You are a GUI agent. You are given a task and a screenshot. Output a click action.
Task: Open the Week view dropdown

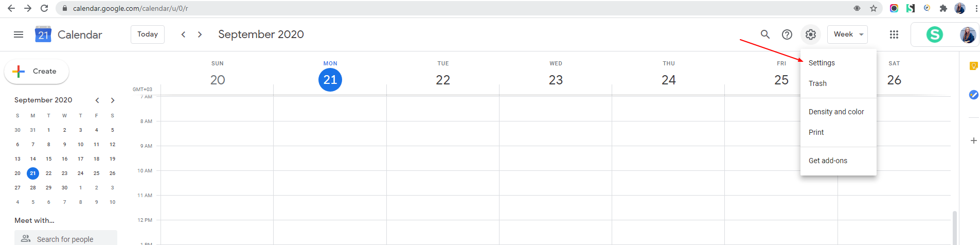click(x=848, y=34)
